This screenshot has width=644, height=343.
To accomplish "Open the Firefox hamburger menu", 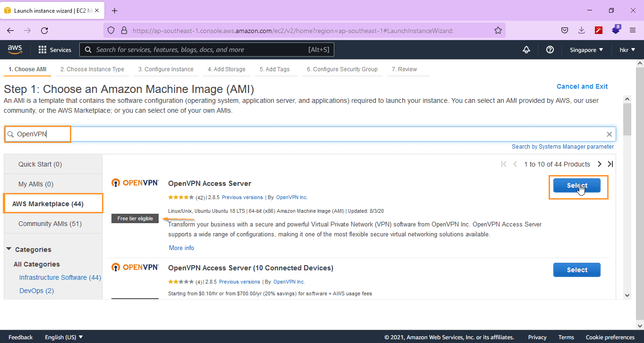I will coord(633,30).
